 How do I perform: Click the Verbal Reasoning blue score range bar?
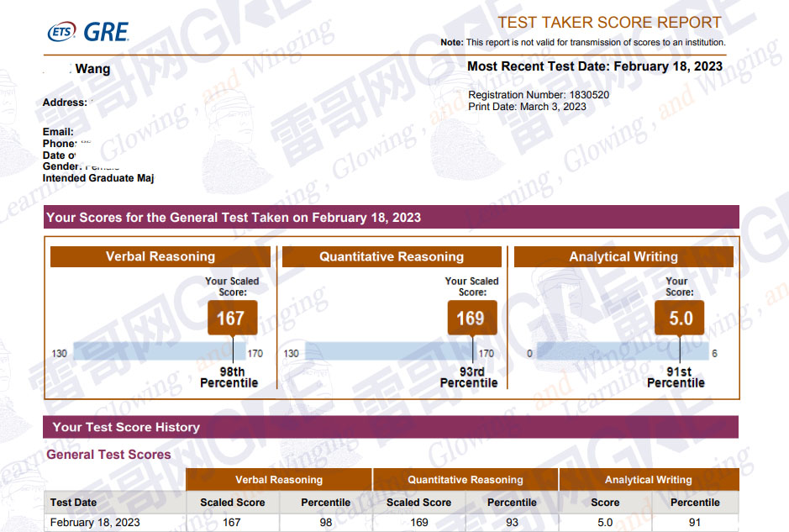tap(159, 350)
